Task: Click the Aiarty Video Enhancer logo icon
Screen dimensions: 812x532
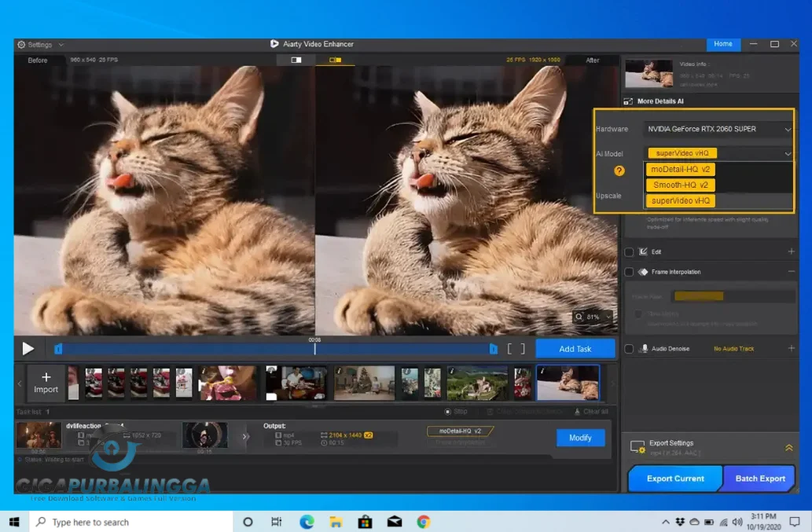Action: 274,44
